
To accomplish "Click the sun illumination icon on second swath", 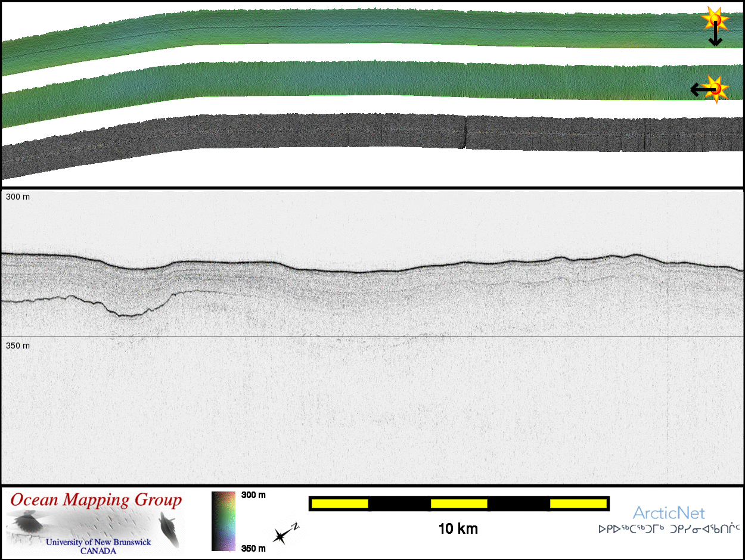I will click(x=717, y=88).
